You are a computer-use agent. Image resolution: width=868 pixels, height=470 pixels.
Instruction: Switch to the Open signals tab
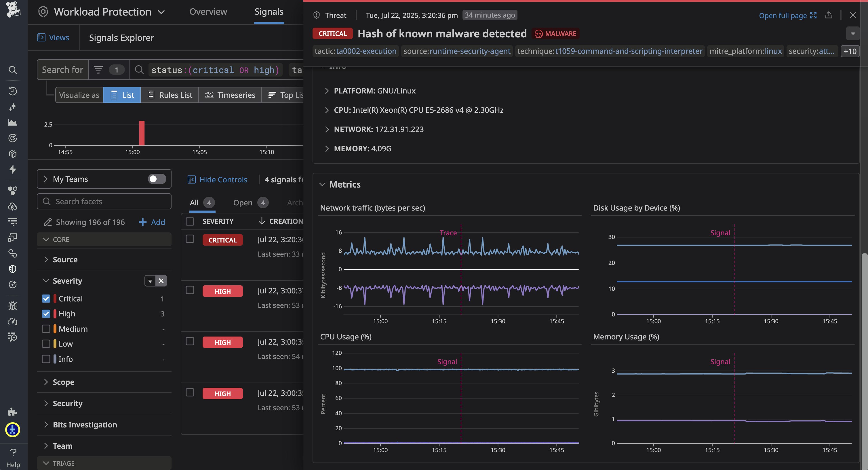[x=251, y=202]
